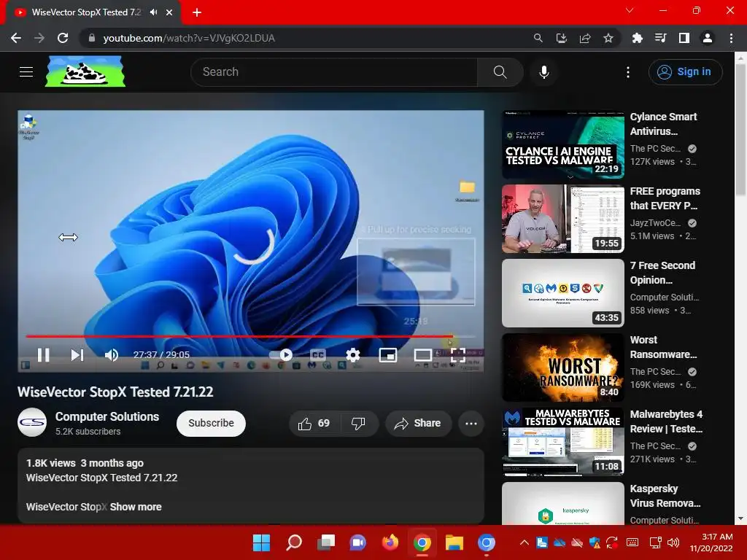Open Malwarebytes 4 Review video thumbnail
The height and width of the screenshot is (560, 747).
[x=563, y=441]
